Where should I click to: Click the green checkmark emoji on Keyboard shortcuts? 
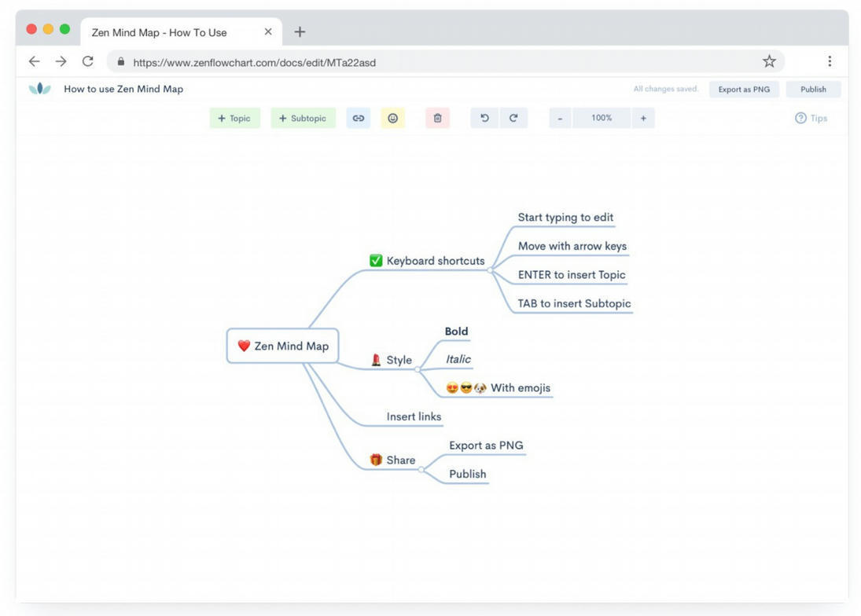coord(376,260)
